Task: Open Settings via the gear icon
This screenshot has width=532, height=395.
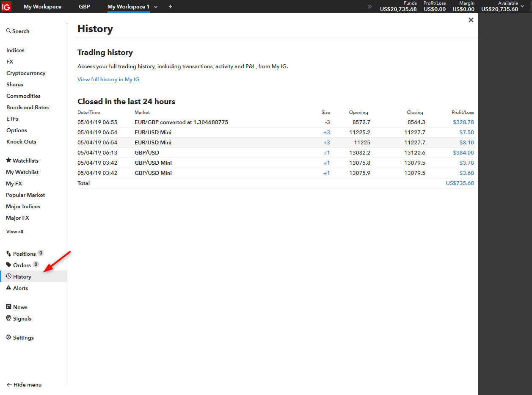Action: tap(8, 337)
